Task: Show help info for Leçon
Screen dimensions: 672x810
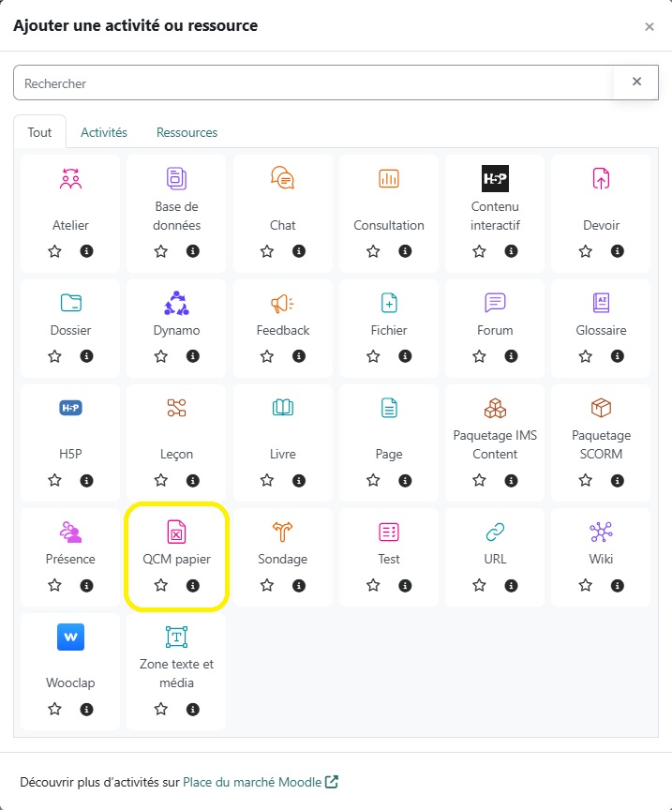Action: [193, 480]
